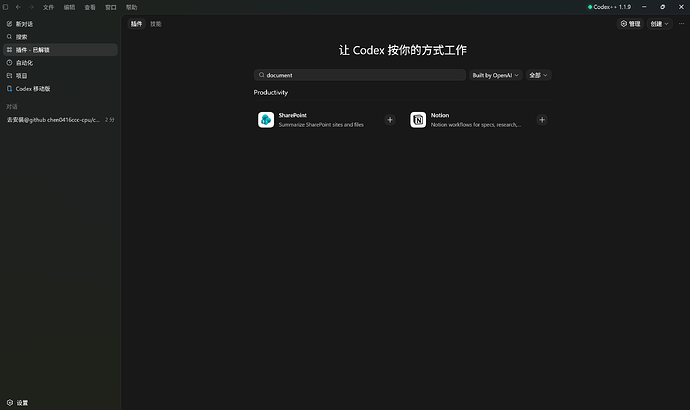Click the SharePoint plugin icon
The width and height of the screenshot is (690, 410).
(x=266, y=120)
